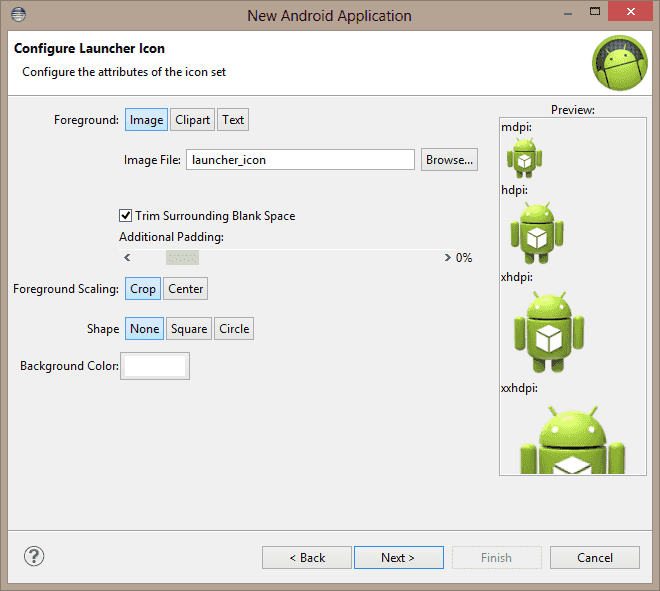Screen dimensions: 660x591
Task: Click the Android wizard banner icon
Action: point(620,63)
